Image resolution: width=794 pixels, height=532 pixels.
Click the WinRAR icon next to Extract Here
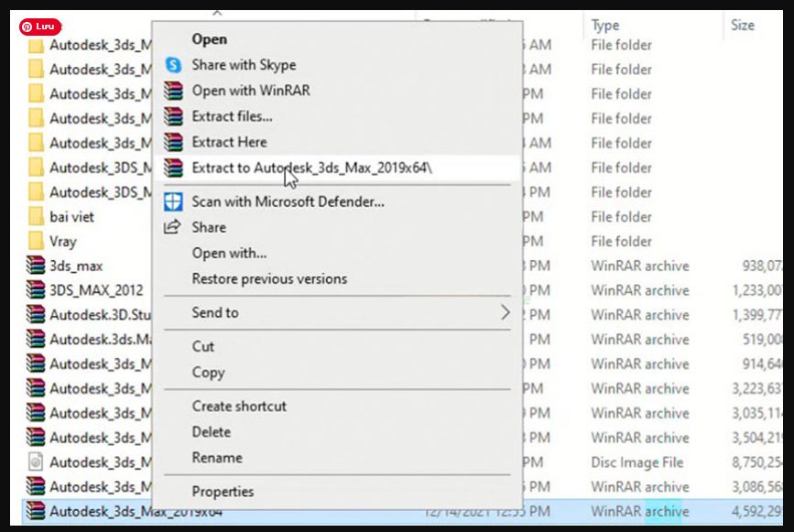(x=173, y=142)
